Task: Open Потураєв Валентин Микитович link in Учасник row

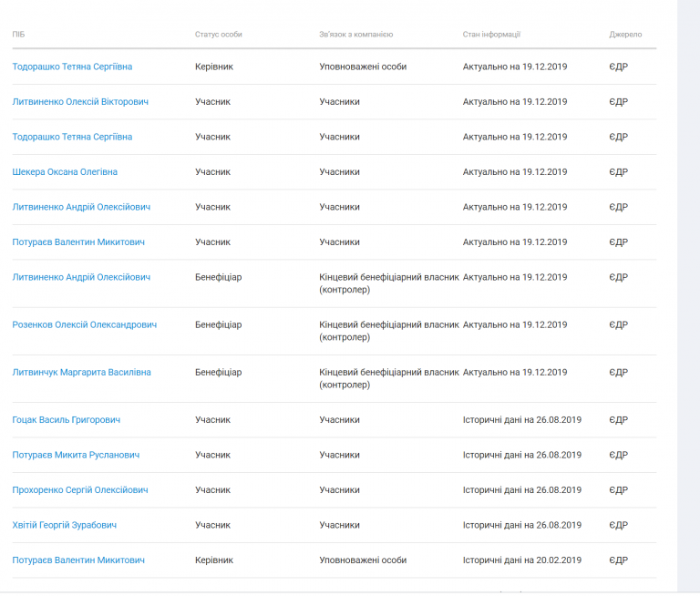Action: coord(78,242)
